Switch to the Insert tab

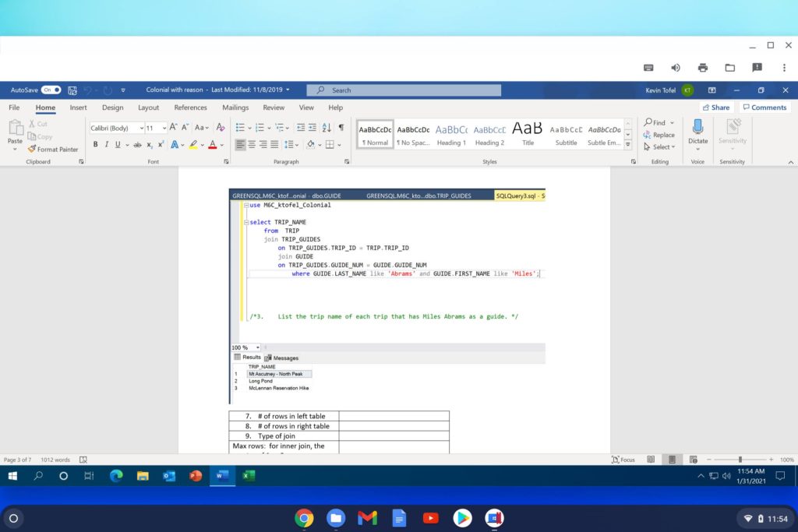[79, 107]
